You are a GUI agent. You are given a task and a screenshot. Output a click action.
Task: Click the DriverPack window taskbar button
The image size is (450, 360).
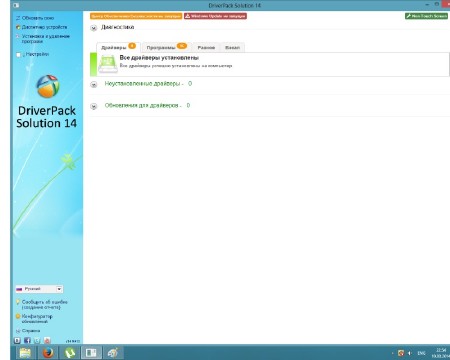tap(91, 353)
